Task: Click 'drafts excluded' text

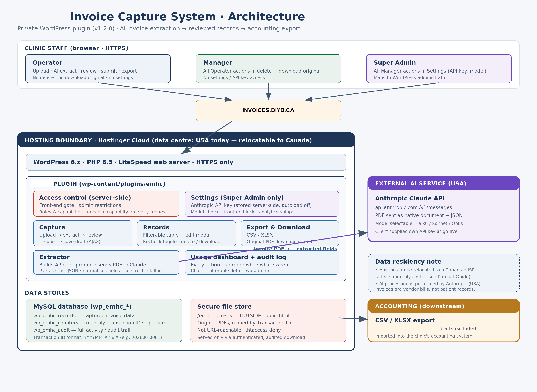Action: click(x=458, y=329)
